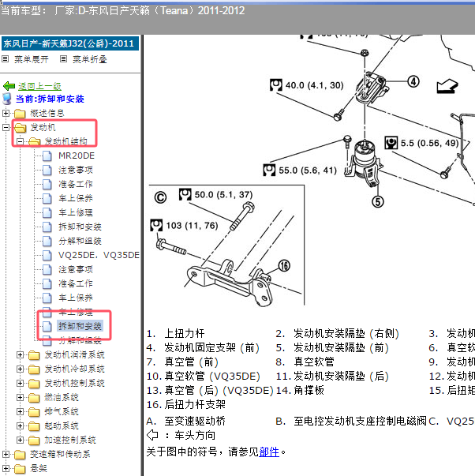Image resolution: width=475 pixels, height=476 pixels.
Task: Click the 发动机 open folder icon
Action: click(x=20, y=128)
